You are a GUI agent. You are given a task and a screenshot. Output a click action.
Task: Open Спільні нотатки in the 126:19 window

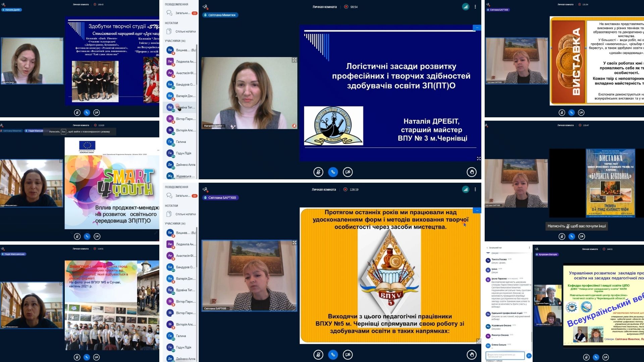click(x=181, y=214)
